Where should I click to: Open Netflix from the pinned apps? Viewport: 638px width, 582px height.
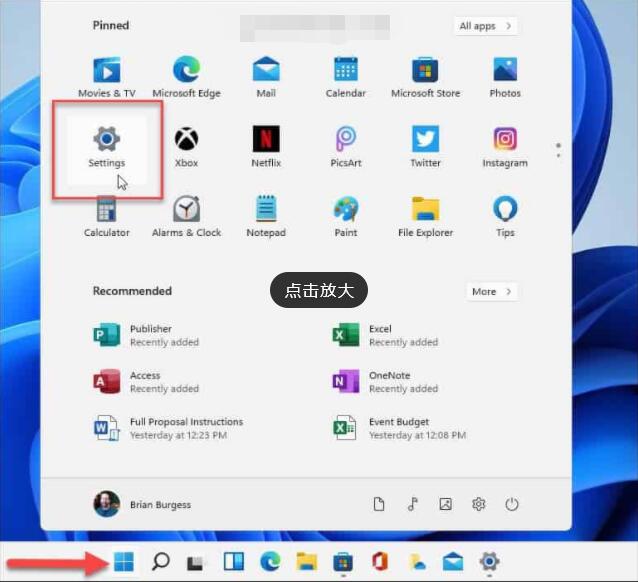tap(266, 147)
